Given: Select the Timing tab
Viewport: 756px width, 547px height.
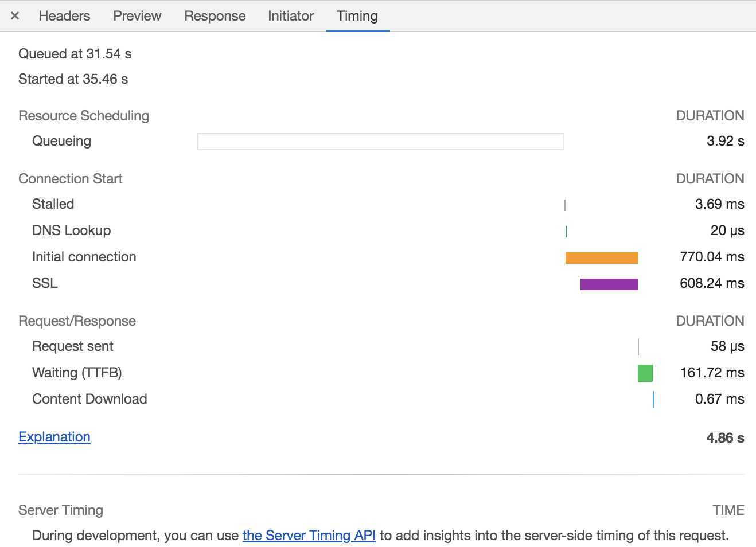Looking at the screenshot, I should 357,16.
